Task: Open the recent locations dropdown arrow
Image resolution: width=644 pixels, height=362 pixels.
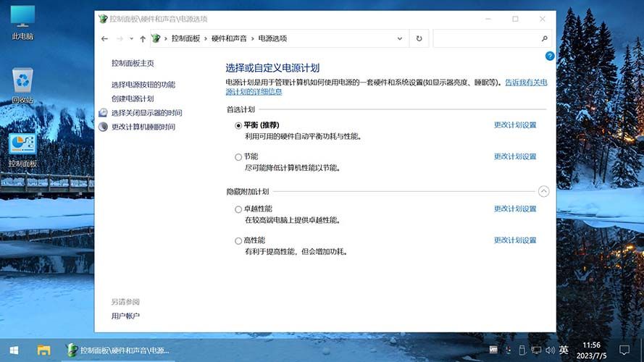Action: (131, 38)
